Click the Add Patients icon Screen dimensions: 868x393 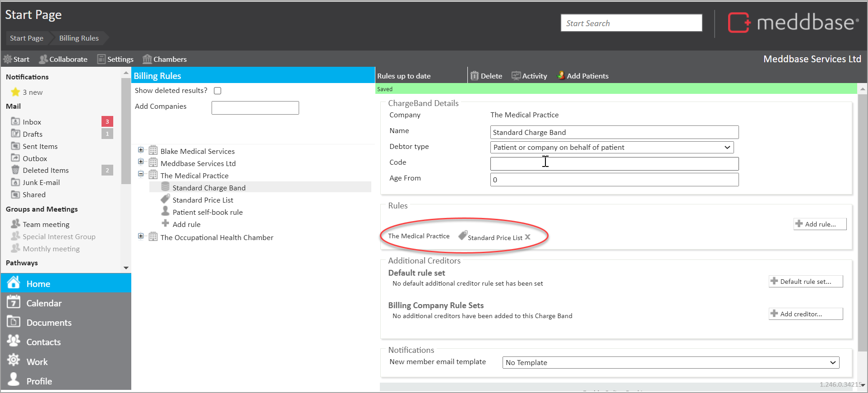click(561, 76)
